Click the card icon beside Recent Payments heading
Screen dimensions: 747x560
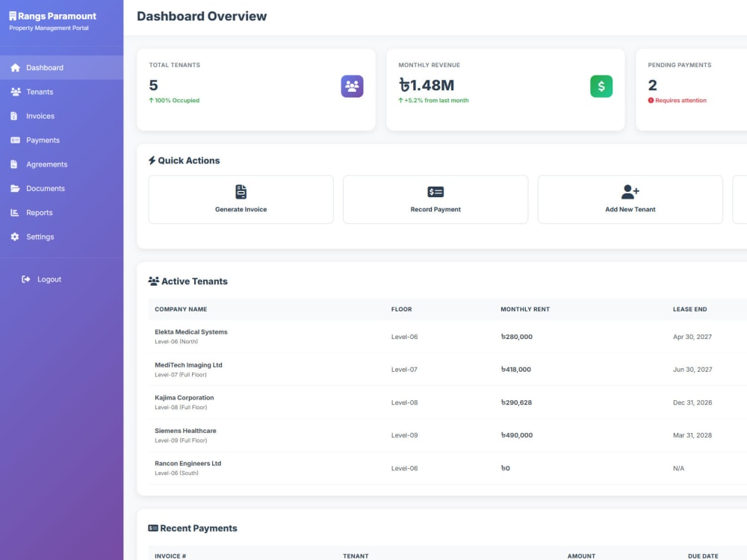click(153, 528)
